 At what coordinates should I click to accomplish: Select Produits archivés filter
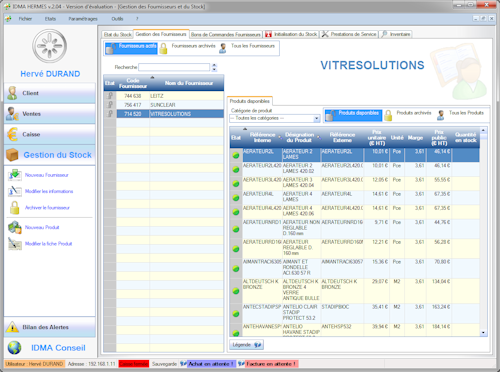(x=408, y=115)
